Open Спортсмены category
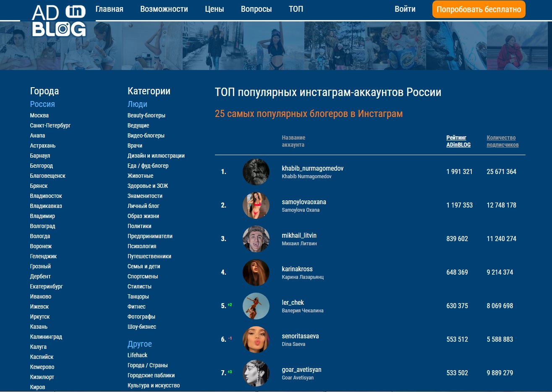Viewport: 552px width, 392px height. [x=143, y=276]
